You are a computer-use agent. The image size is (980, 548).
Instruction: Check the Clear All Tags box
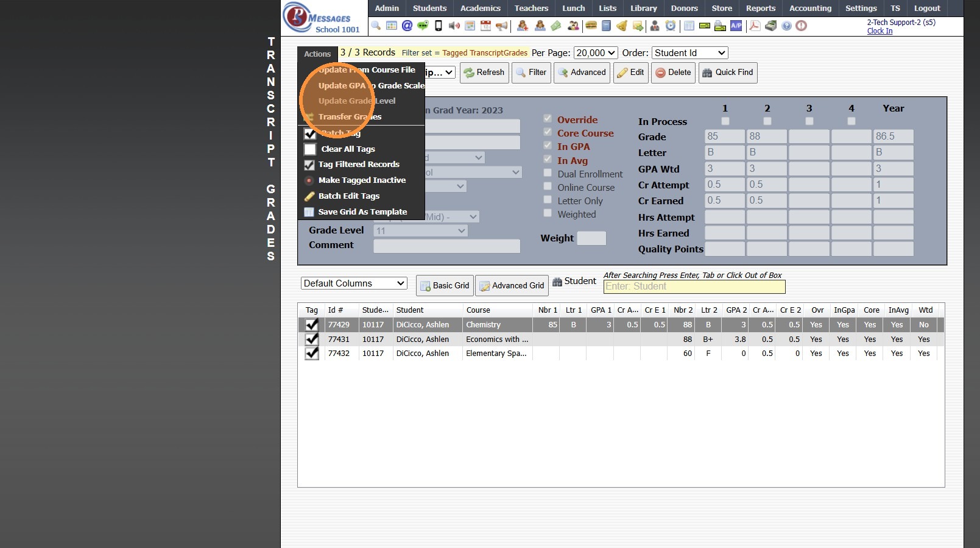tap(310, 149)
